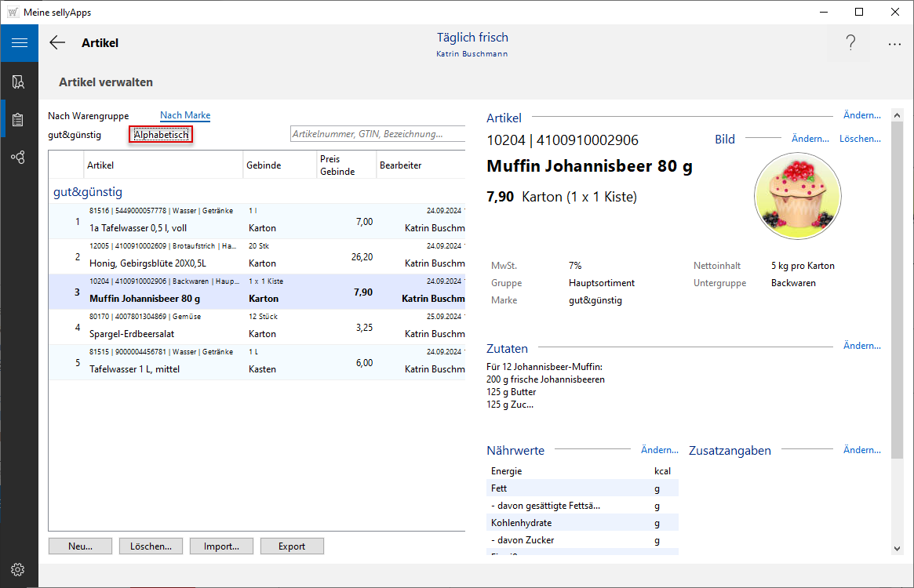Click the scroll down arrow in details panel
Screen dimensions: 914x588
click(x=897, y=549)
